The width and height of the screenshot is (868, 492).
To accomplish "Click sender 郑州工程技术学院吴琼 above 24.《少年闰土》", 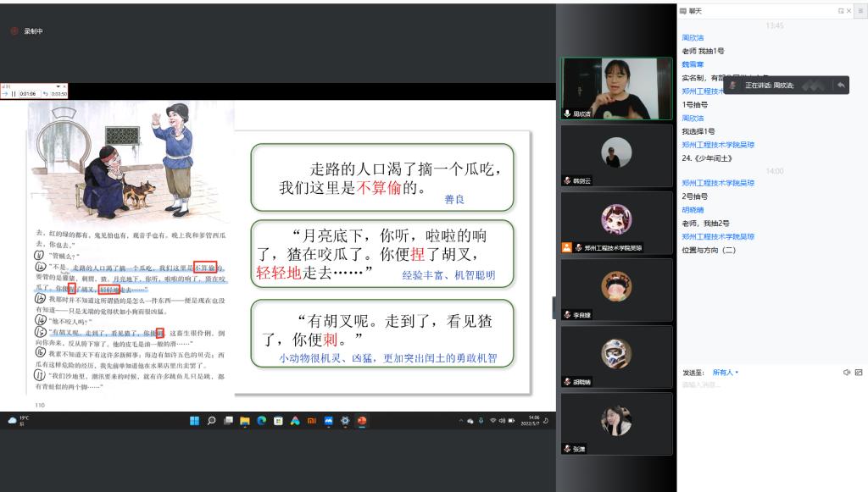I will [718, 145].
